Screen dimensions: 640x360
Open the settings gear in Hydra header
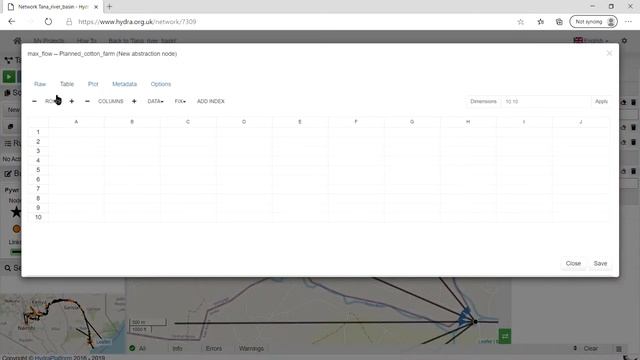click(x=624, y=40)
